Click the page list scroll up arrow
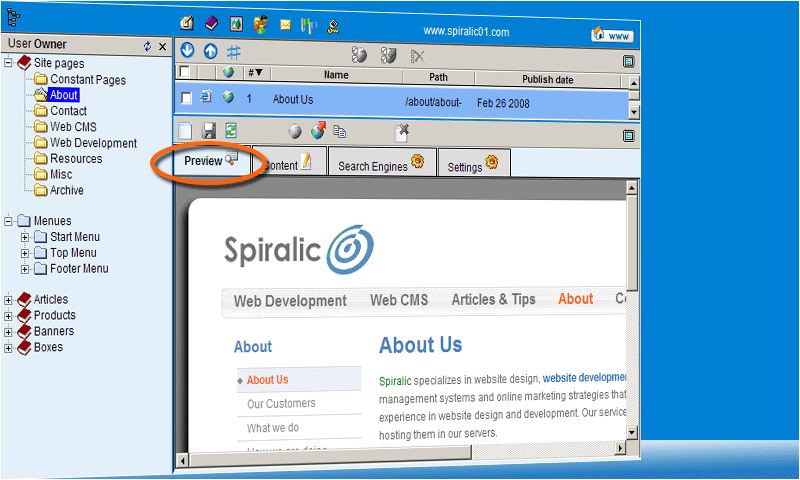This screenshot has height=480, width=800. point(634,83)
